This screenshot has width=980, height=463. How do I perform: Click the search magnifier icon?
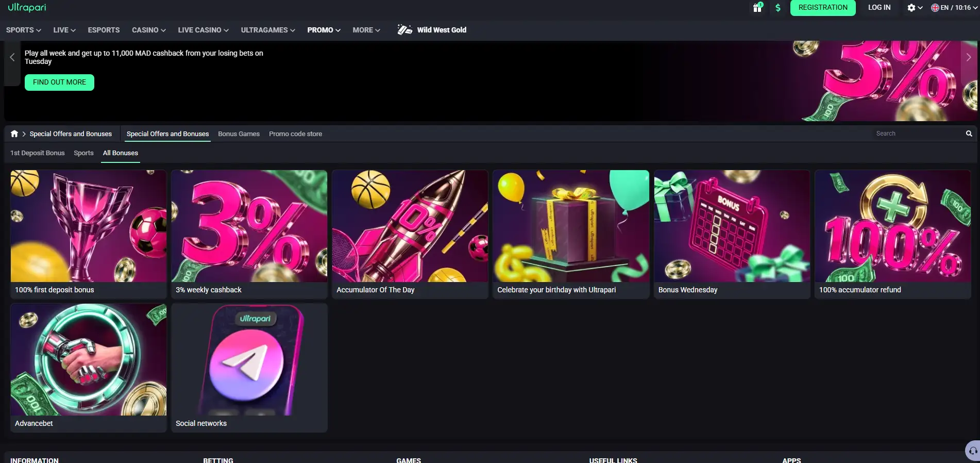tap(969, 134)
